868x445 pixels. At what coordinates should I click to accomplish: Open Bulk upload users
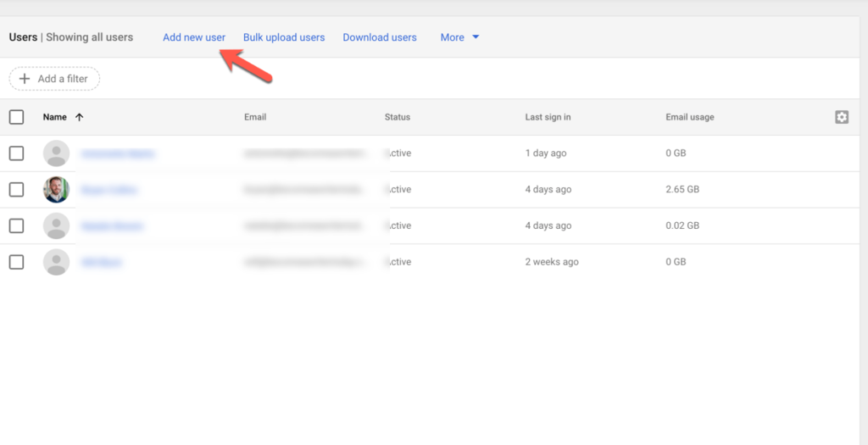284,37
